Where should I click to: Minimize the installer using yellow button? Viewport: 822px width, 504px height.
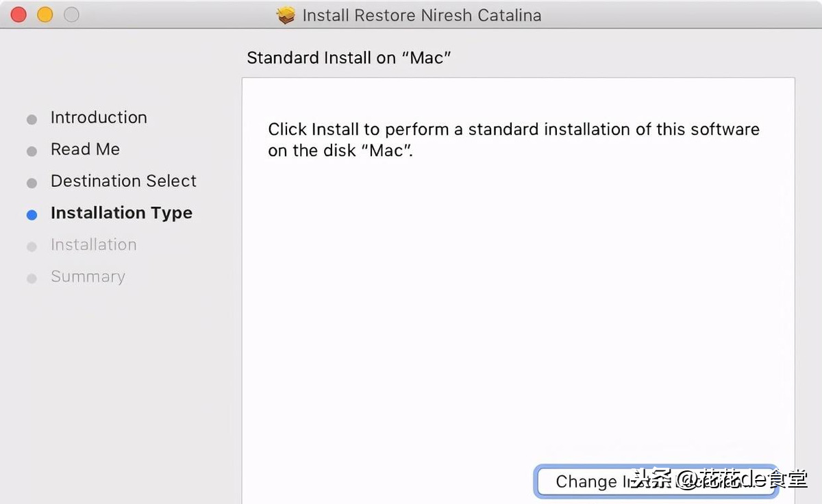(45, 14)
